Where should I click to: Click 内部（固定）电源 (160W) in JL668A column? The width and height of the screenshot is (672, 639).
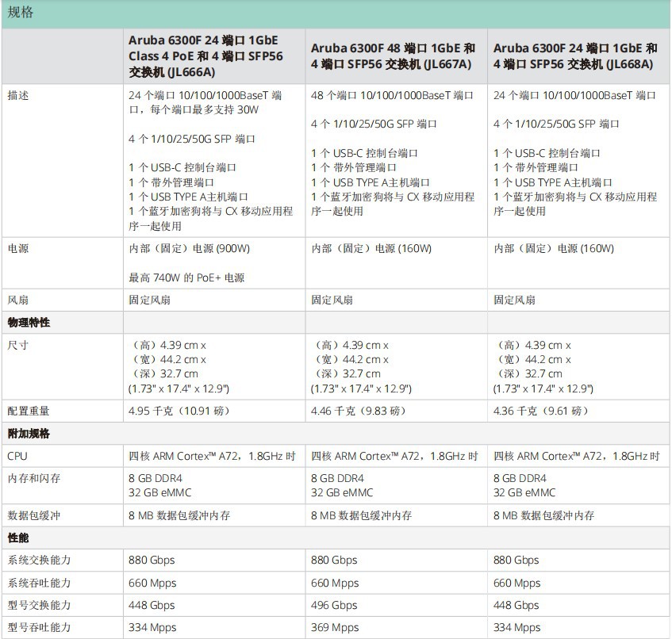click(554, 248)
